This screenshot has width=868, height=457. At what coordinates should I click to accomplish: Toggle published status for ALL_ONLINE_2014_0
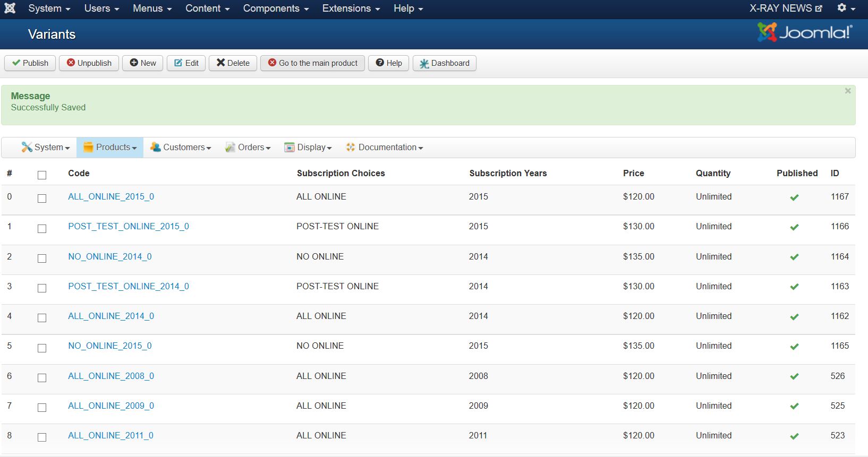[794, 317]
